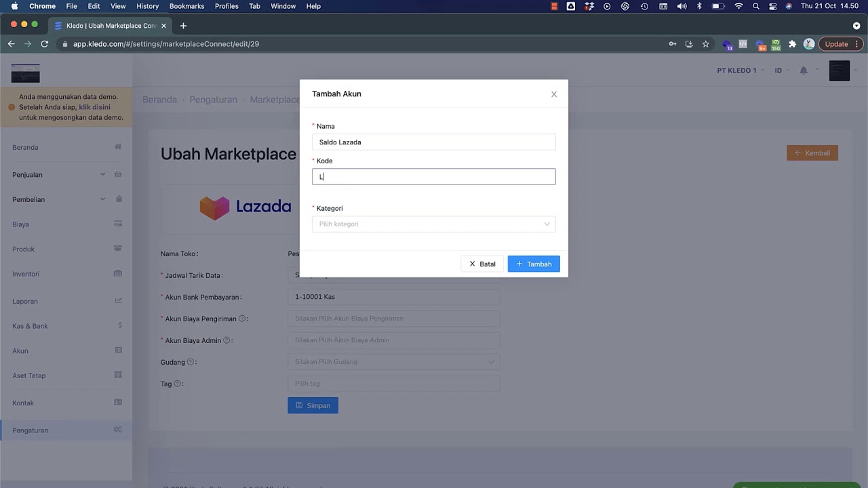Click the Wi-Fi icon in menu bar

738,6
